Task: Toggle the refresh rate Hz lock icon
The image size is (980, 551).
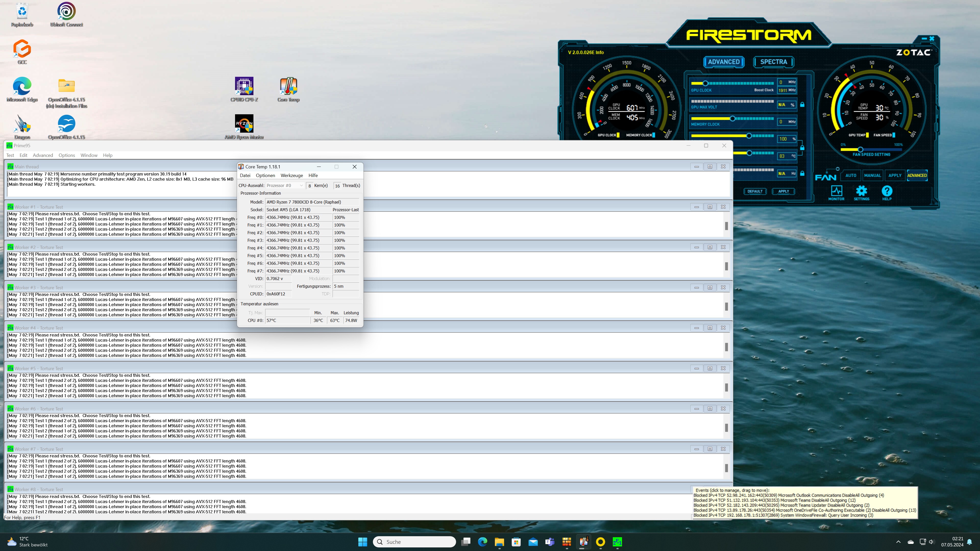Action: pyautogui.click(x=802, y=173)
